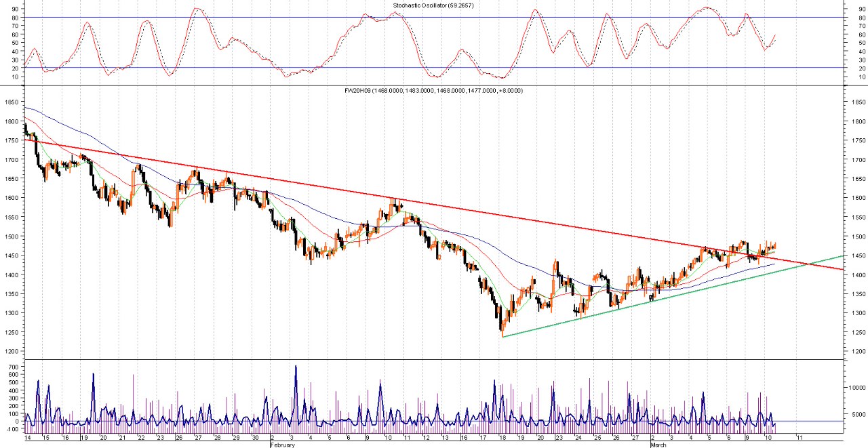Click the 1600 label on left price axis

point(12,198)
